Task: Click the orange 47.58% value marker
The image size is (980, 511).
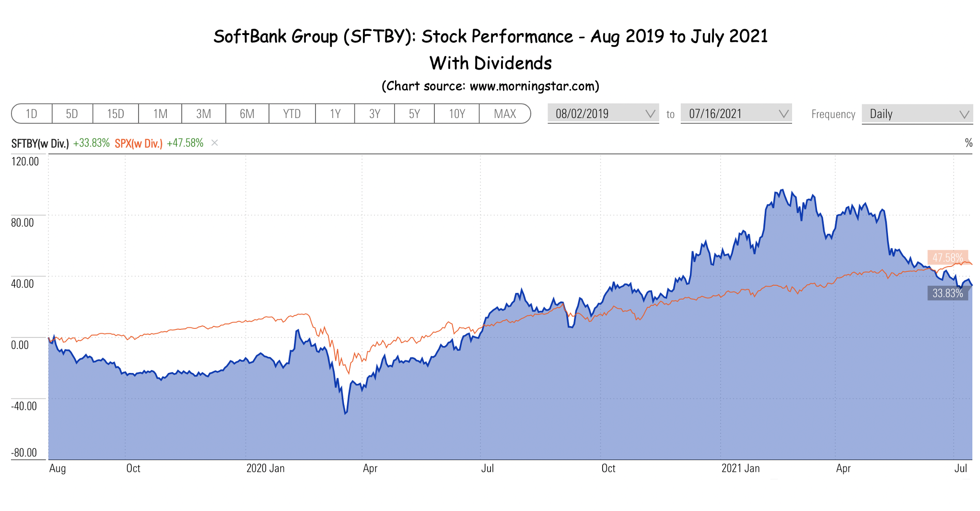Action: tap(948, 257)
